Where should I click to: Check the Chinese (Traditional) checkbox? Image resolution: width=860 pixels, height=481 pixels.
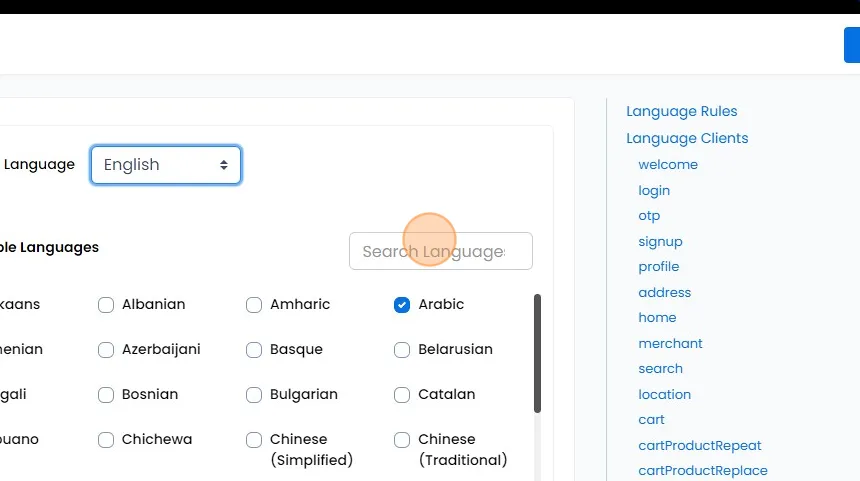pyautogui.click(x=402, y=439)
